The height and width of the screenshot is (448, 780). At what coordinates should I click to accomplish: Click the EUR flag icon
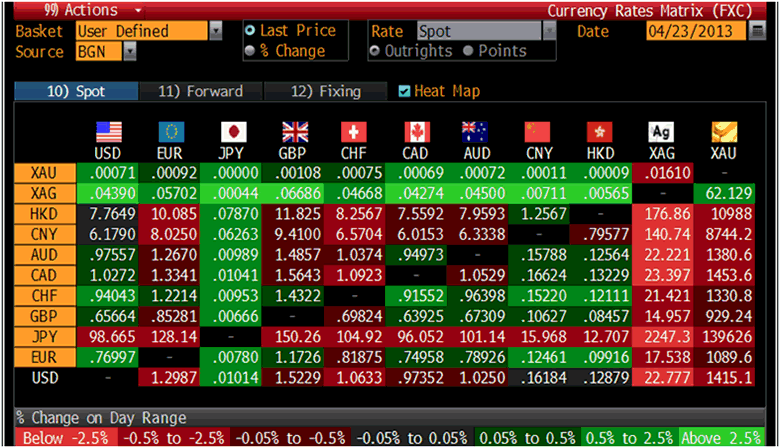170,132
